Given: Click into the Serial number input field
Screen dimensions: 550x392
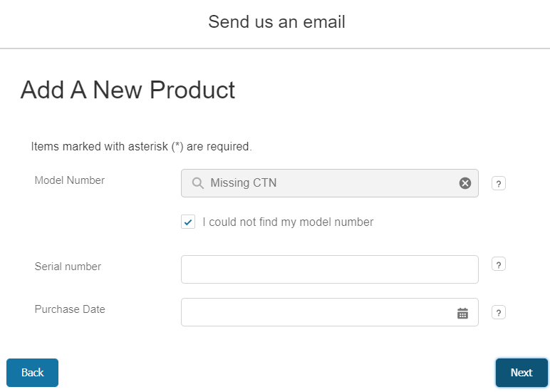Looking at the screenshot, I should coord(329,269).
